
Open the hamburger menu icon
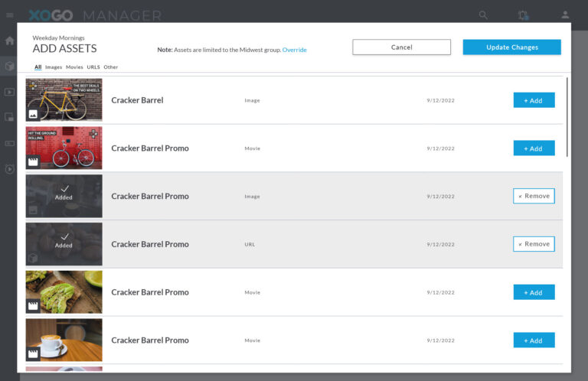(10, 15)
